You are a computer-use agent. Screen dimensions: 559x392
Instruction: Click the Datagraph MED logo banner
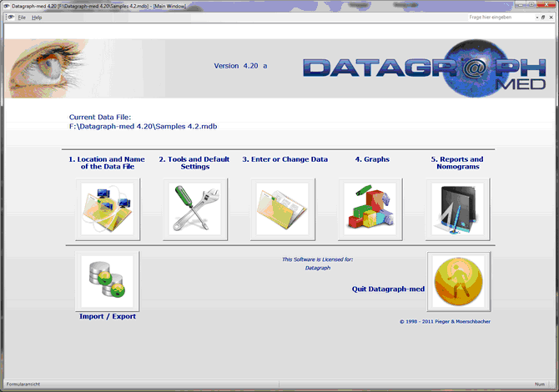pyautogui.click(x=424, y=68)
